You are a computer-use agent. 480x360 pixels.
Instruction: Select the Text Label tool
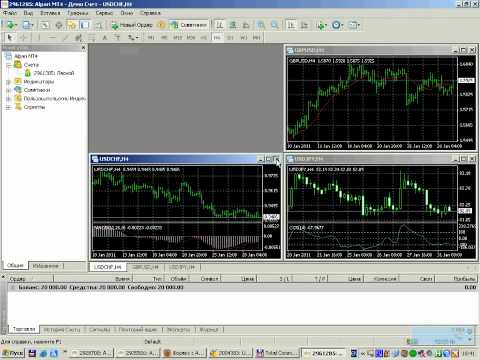(118, 37)
